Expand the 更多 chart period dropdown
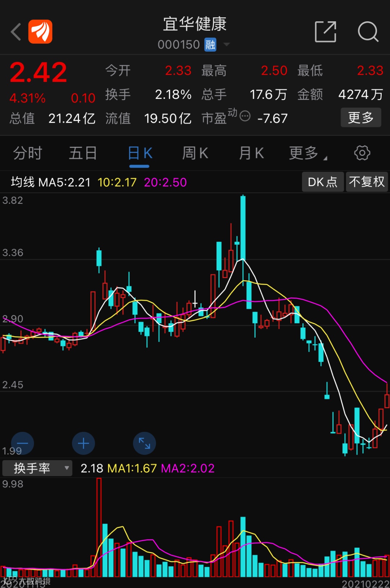Viewport: 390px width, 588px height. point(308,153)
